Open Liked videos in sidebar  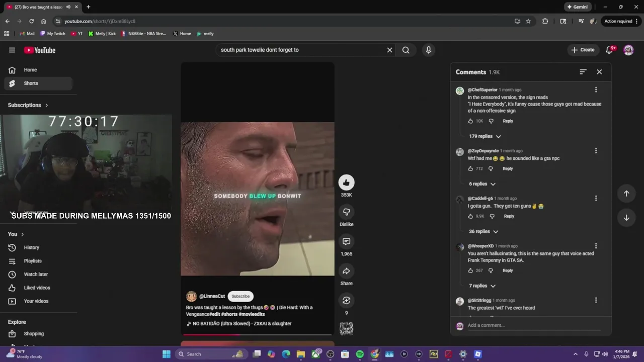point(38,288)
